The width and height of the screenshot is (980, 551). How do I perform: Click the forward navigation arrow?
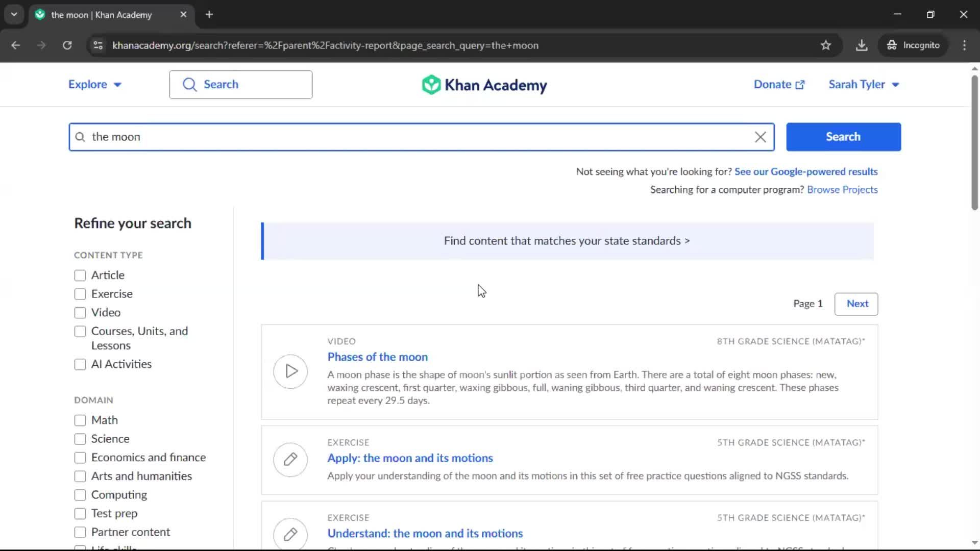click(x=41, y=45)
